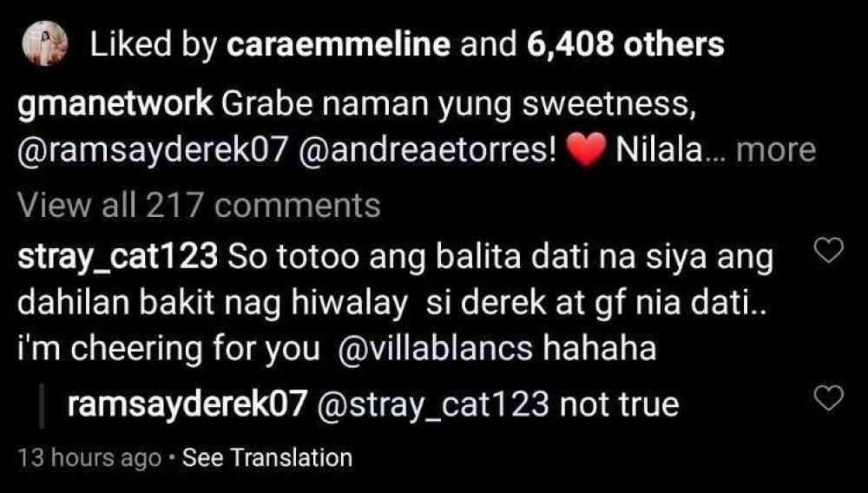This screenshot has height=493, width=868.
Task: Open ramsayderek07's profile from the reply
Action: tap(187, 405)
